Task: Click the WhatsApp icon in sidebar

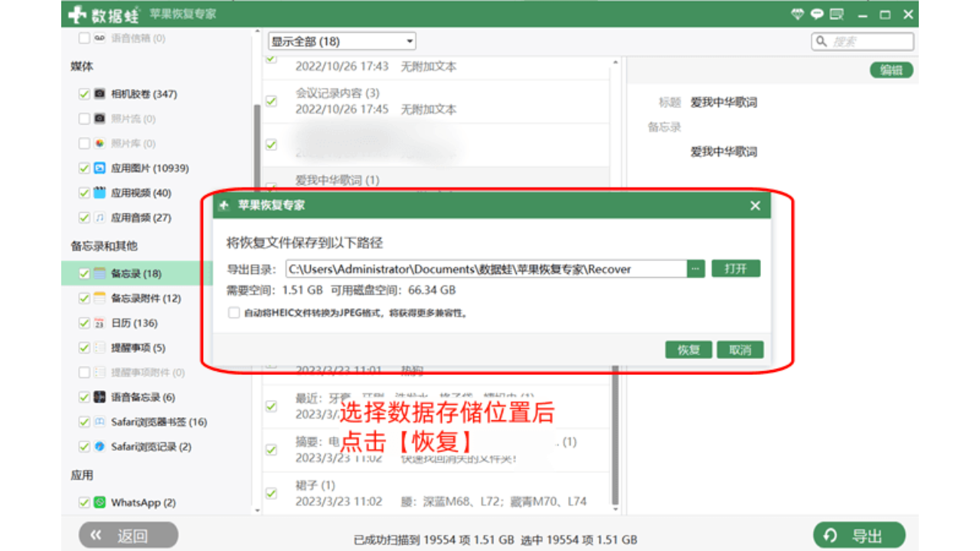Action: (x=100, y=503)
